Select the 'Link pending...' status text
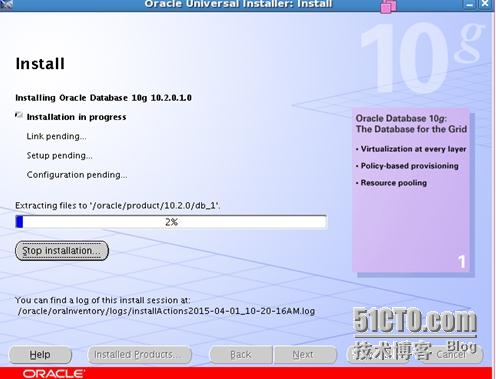Screen dimensions: 496x379 click(x=57, y=136)
